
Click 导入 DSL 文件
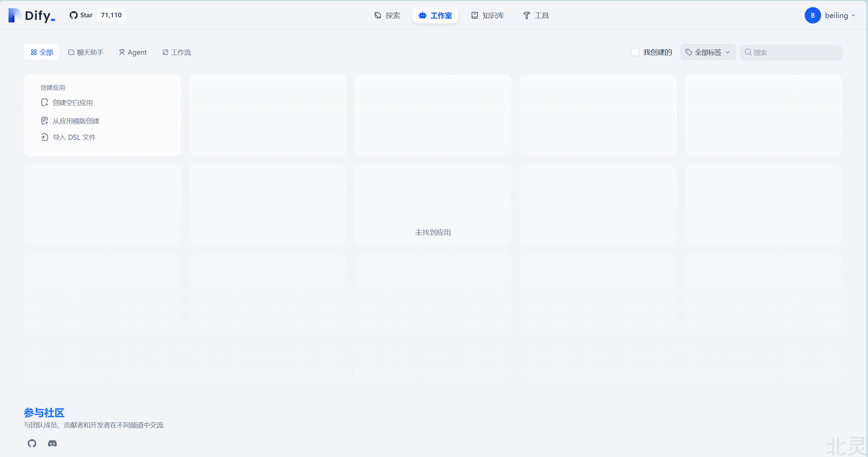pyautogui.click(x=74, y=137)
